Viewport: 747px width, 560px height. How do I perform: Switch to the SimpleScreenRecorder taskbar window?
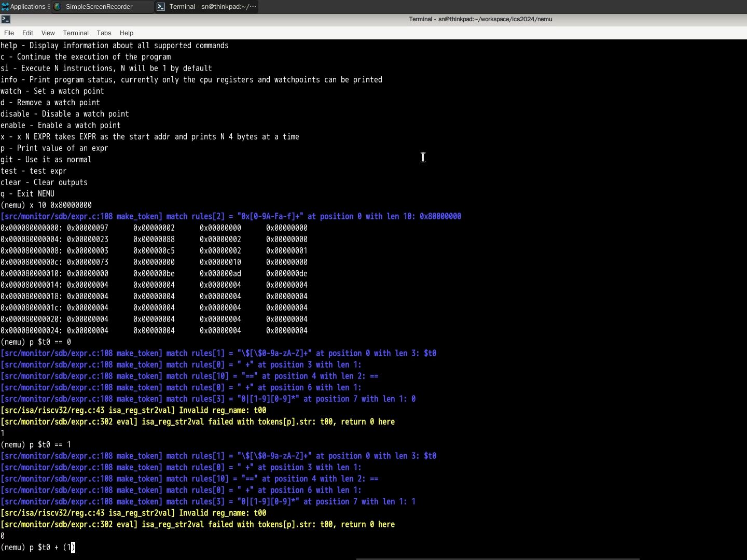103,7
